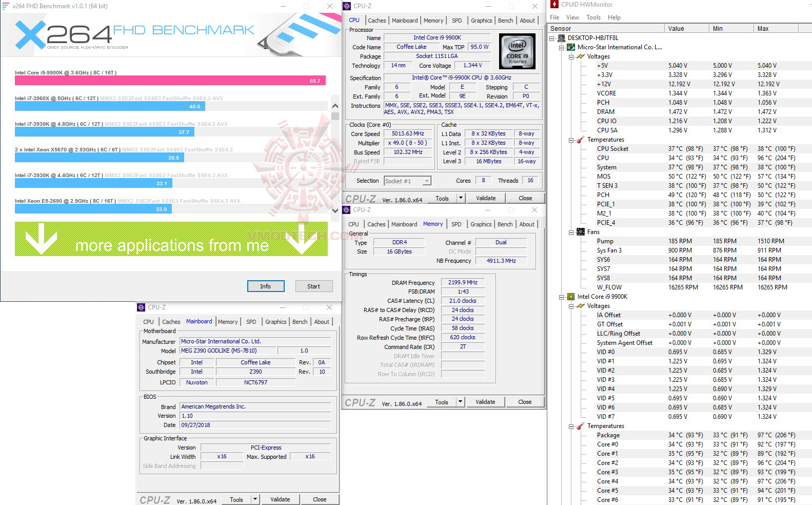Click the Voltages icon under Micro-Star International
The height and width of the screenshot is (505, 812).
click(x=581, y=56)
